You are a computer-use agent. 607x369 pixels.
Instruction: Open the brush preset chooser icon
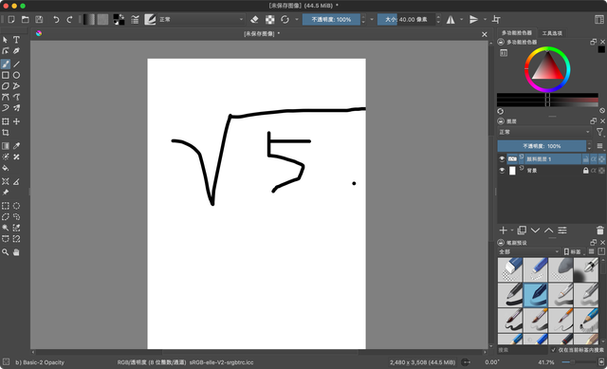coord(150,19)
